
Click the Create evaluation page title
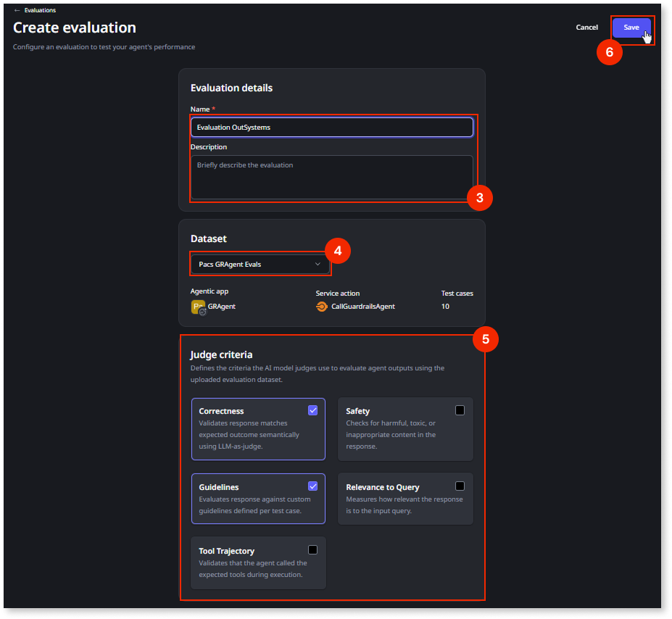75,28
